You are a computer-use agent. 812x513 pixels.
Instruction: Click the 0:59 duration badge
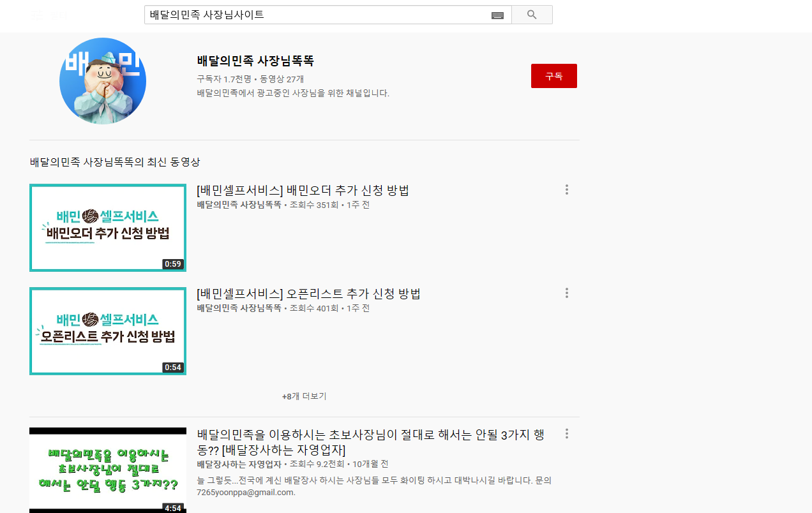(172, 264)
